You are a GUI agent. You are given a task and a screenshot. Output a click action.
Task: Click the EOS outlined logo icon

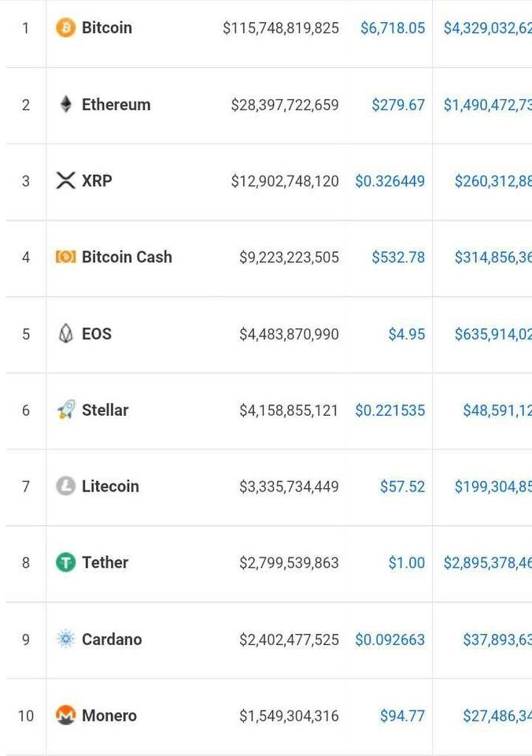point(65,333)
